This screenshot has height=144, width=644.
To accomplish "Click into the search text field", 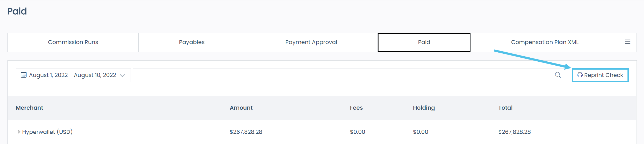I will pos(341,75).
